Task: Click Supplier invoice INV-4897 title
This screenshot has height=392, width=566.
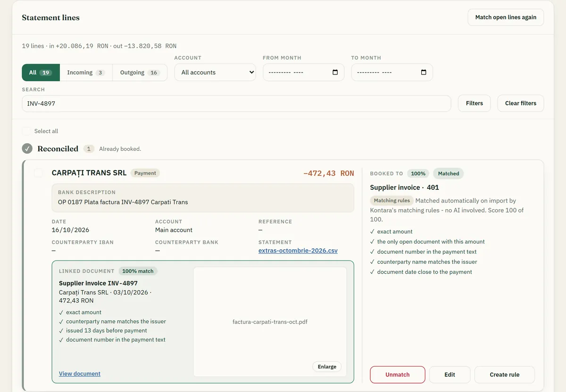Action: click(98, 283)
